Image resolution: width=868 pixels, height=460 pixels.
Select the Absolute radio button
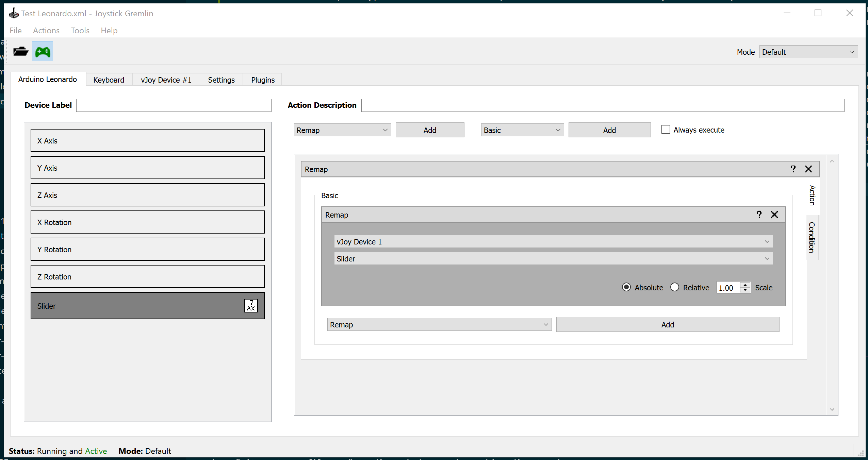[626, 287]
